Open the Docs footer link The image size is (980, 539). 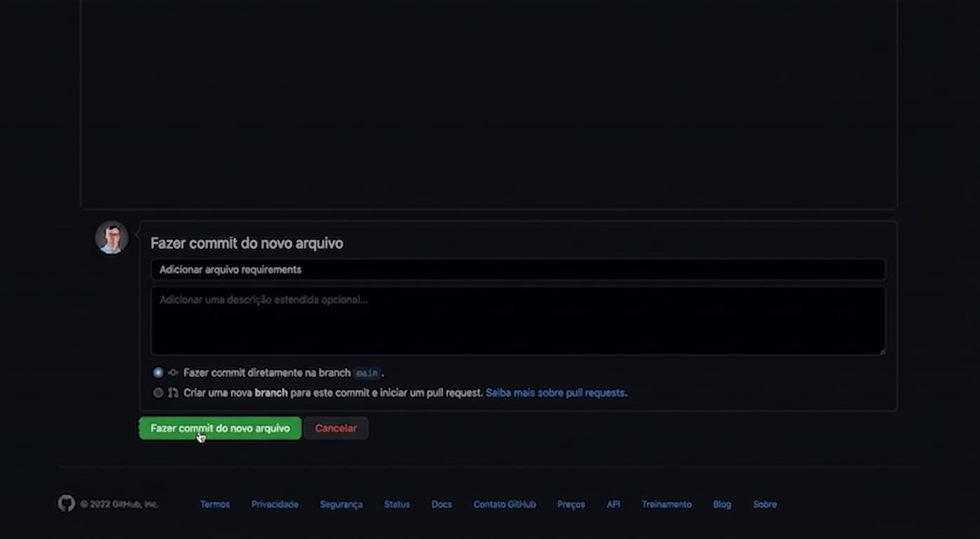pos(442,505)
